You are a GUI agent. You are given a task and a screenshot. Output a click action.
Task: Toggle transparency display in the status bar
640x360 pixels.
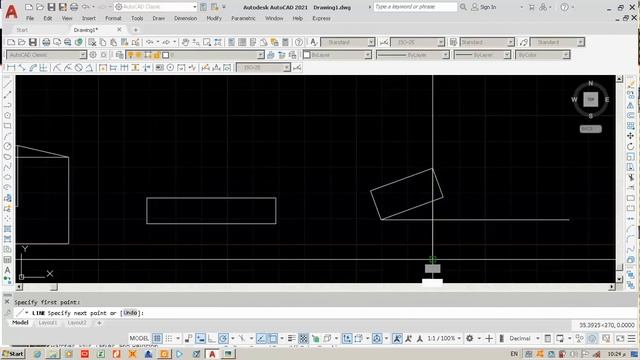[x=303, y=338]
